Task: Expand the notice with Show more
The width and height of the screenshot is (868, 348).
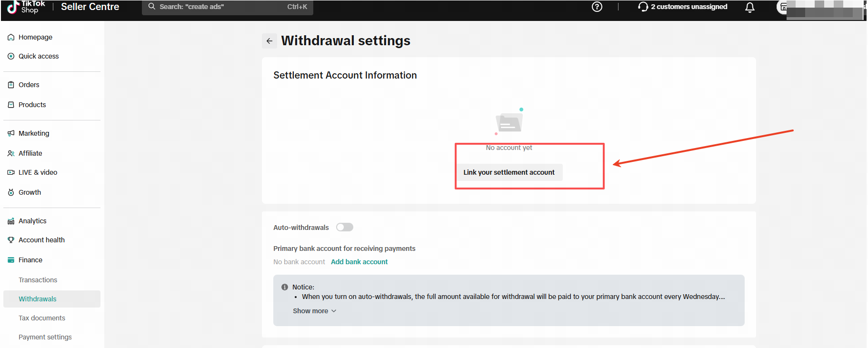Action: (315, 311)
